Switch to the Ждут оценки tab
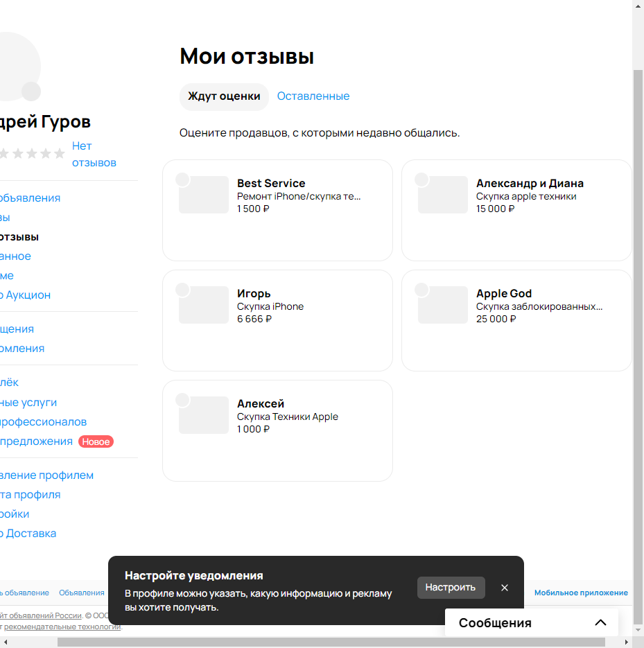Image resolution: width=644 pixels, height=648 pixels. click(224, 96)
